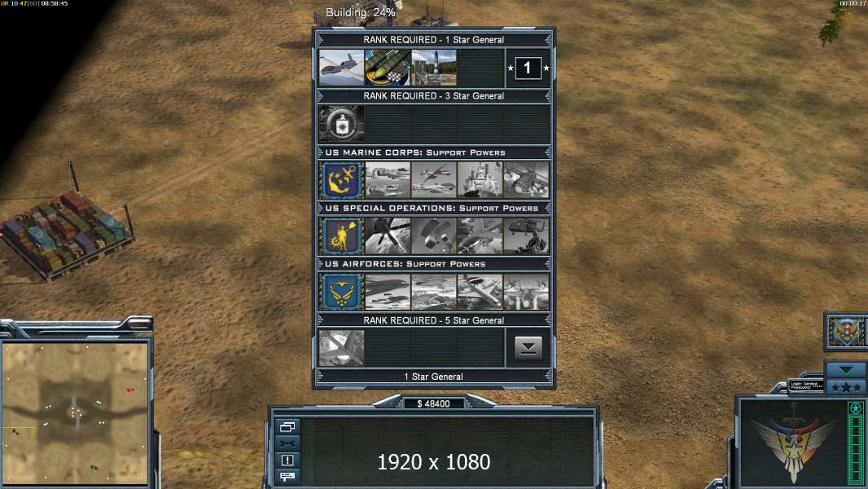Viewport: 868px width, 489px height.
Task: Select the CIA intelligence power icon
Action: click(x=341, y=124)
